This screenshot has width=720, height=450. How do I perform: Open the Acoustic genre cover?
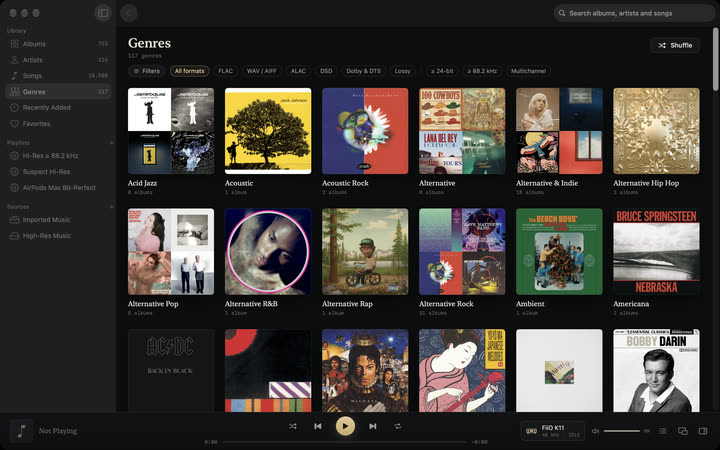tap(268, 131)
